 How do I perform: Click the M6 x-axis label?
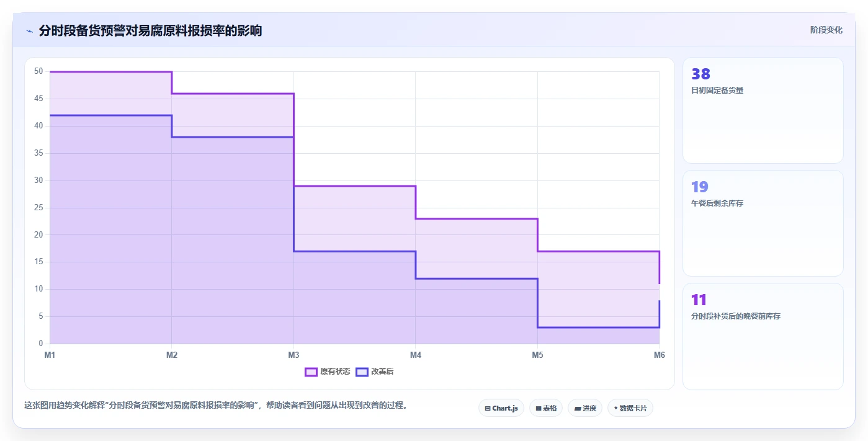click(660, 355)
